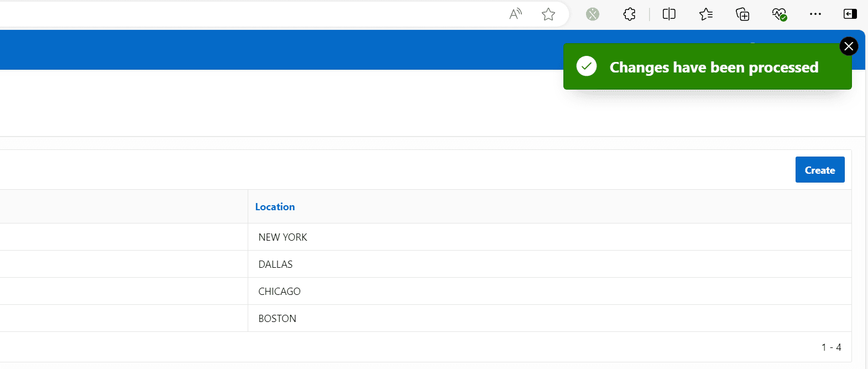Image resolution: width=868 pixels, height=369 pixels.
Task: Toggle the browser sidebar panel icon
Action: click(850, 14)
